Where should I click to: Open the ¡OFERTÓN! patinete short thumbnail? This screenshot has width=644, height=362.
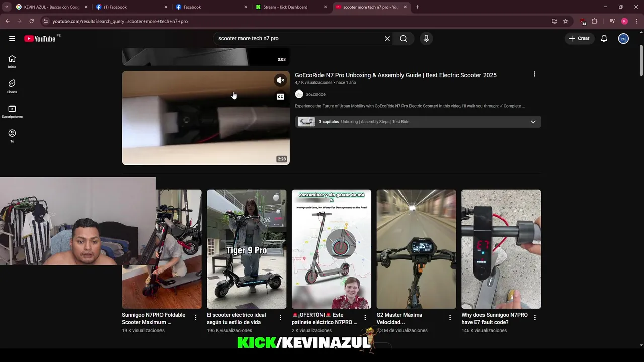click(332, 249)
